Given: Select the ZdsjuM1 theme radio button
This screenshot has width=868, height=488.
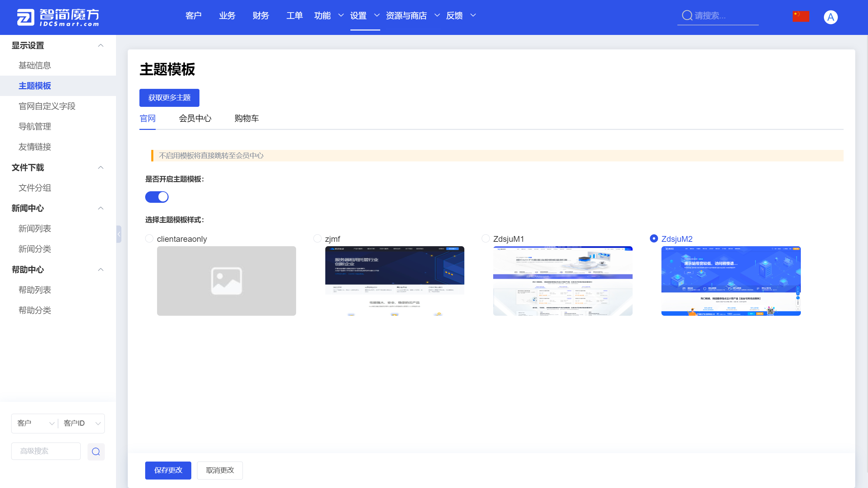Looking at the screenshot, I should pos(485,239).
